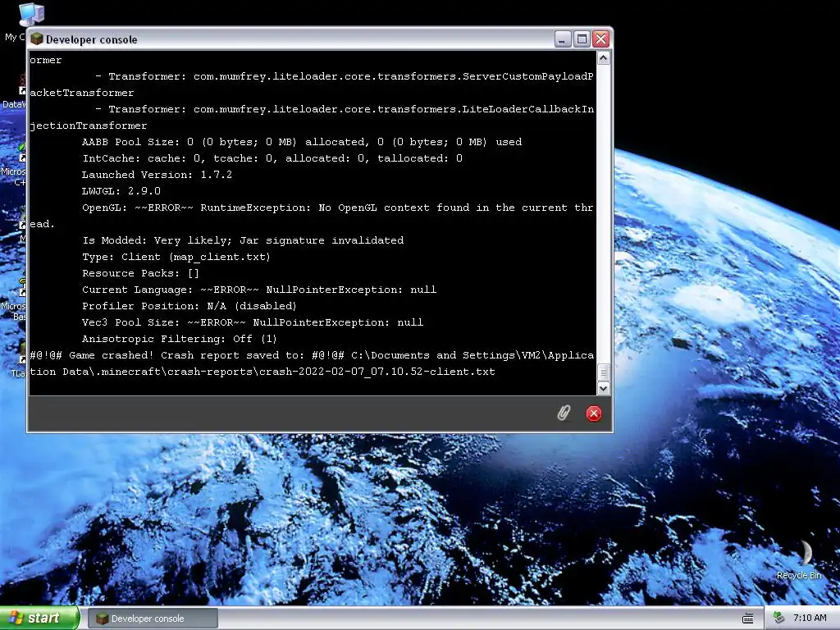The height and width of the screenshot is (630, 840).
Task: Click the 'IntCache: cache: 0' line
Action: (x=272, y=158)
